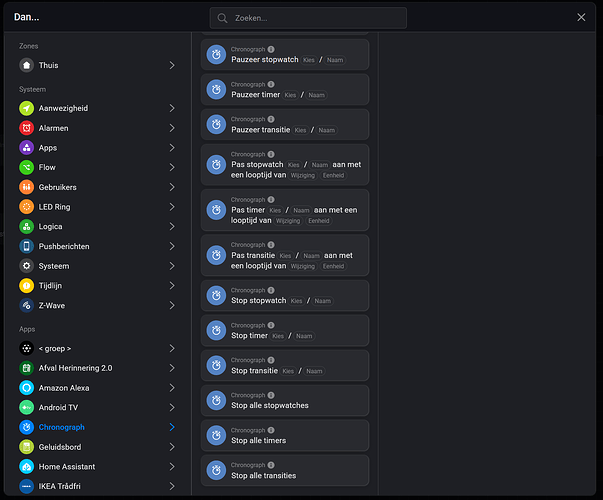This screenshot has height=500, width=603.
Task: Open the Geluidsbord app row
Action: tap(98, 447)
